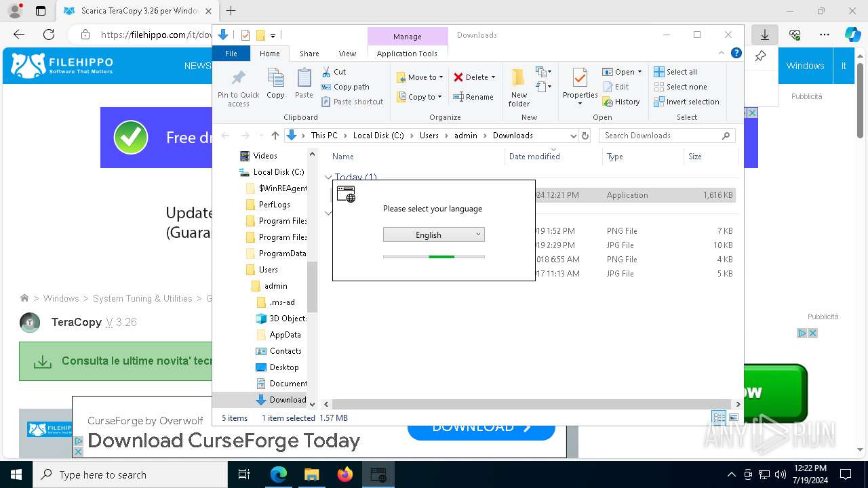
Task: Click the Users breadcrumb segment
Action: click(x=429, y=136)
